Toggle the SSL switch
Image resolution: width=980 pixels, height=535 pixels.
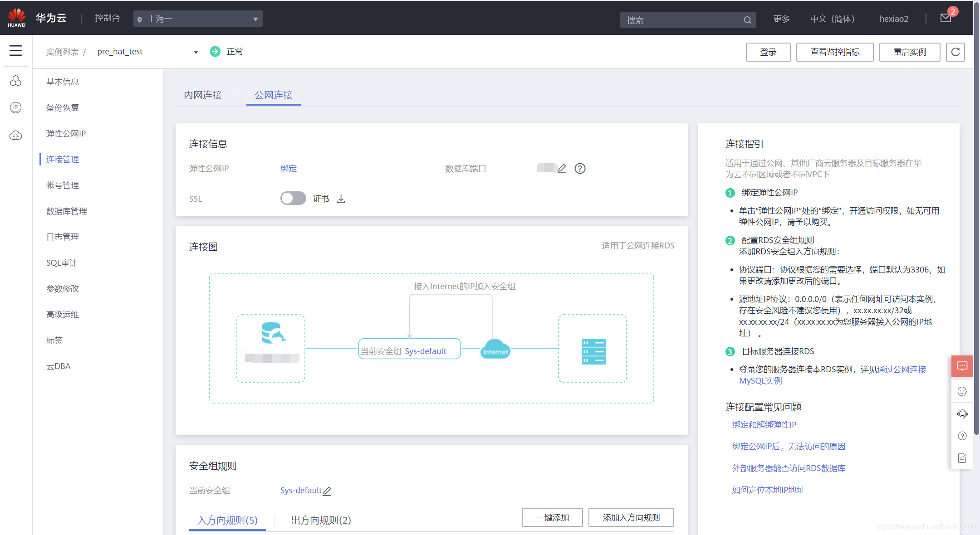(293, 198)
